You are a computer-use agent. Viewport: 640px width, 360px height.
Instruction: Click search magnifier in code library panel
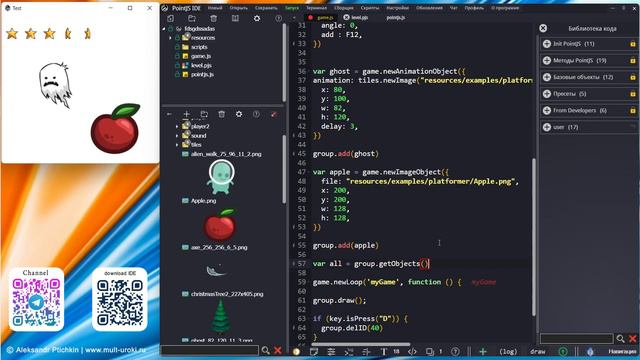pos(620,338)
